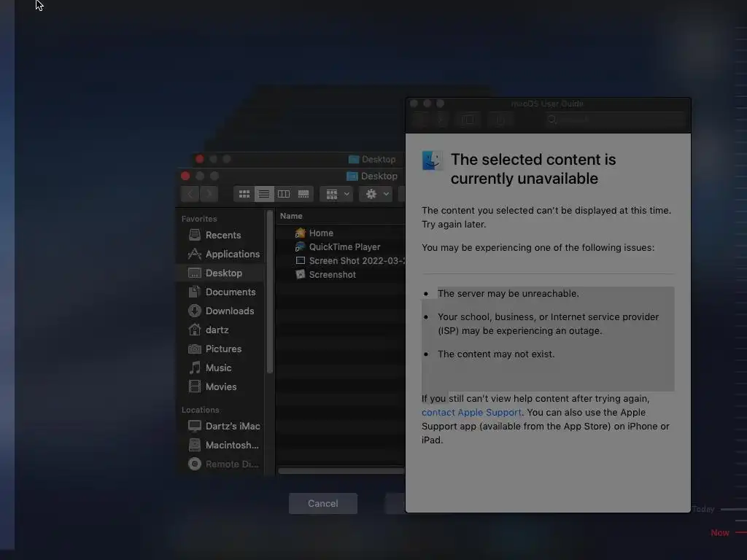Image resolution: width=747 pixels, height=560 pixels.
Task: Click the Home folder icon in file list
Action: [x=300, y=233]
